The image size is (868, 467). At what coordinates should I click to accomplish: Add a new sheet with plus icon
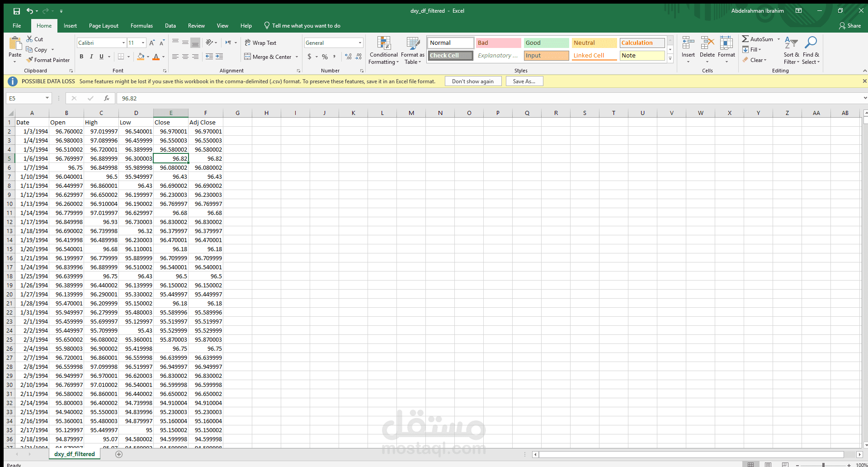119,454
